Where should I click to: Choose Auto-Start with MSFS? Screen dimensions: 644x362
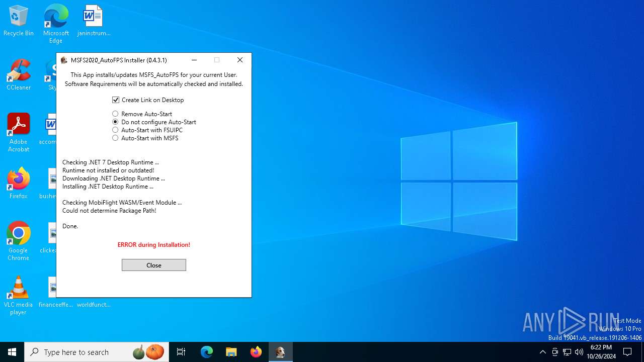click(x=145, y=138)
